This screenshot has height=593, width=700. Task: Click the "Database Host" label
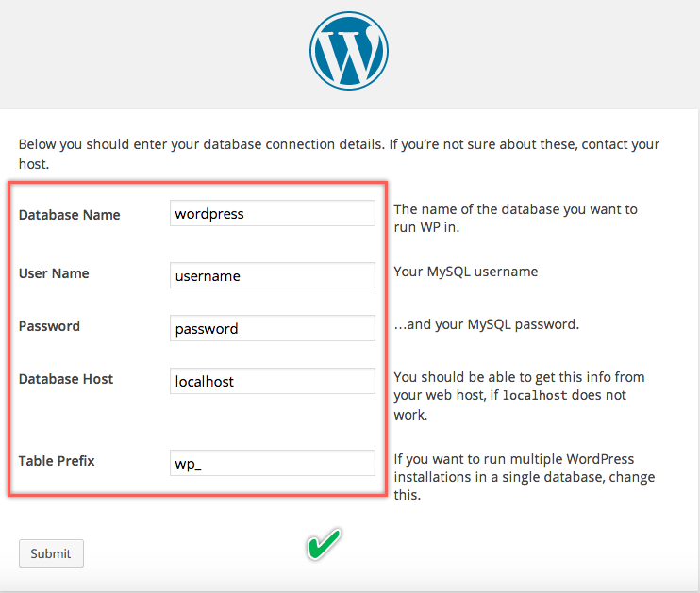point(66,379)
